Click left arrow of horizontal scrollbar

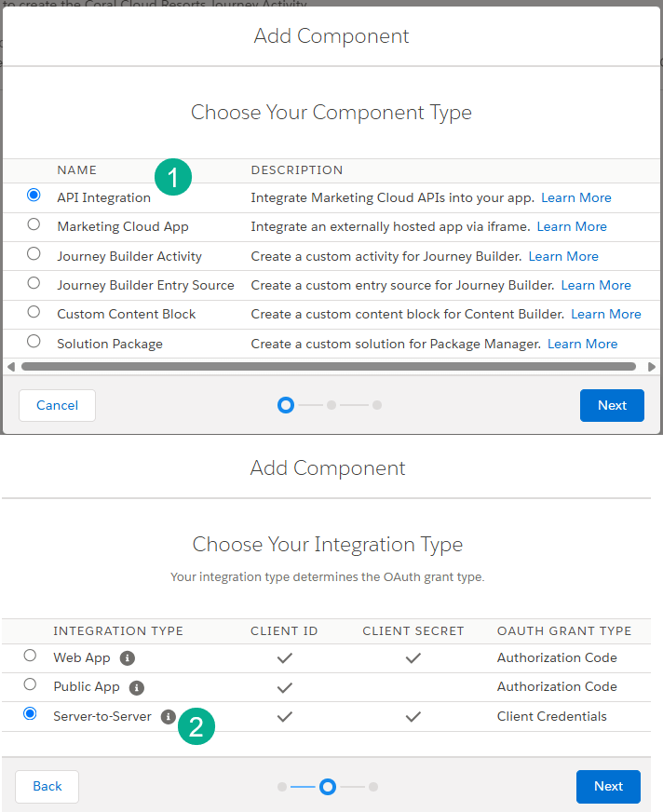point(11,367)
